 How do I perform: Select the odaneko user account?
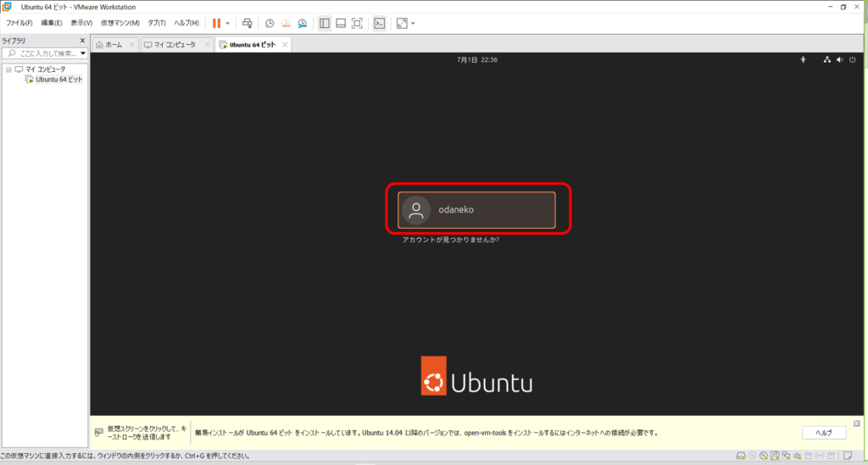(x=476, y=210)
